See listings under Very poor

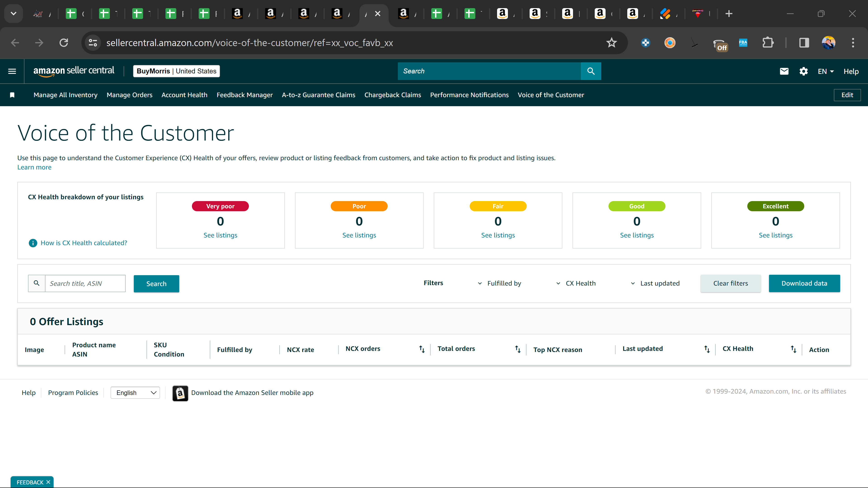point(220,235)
